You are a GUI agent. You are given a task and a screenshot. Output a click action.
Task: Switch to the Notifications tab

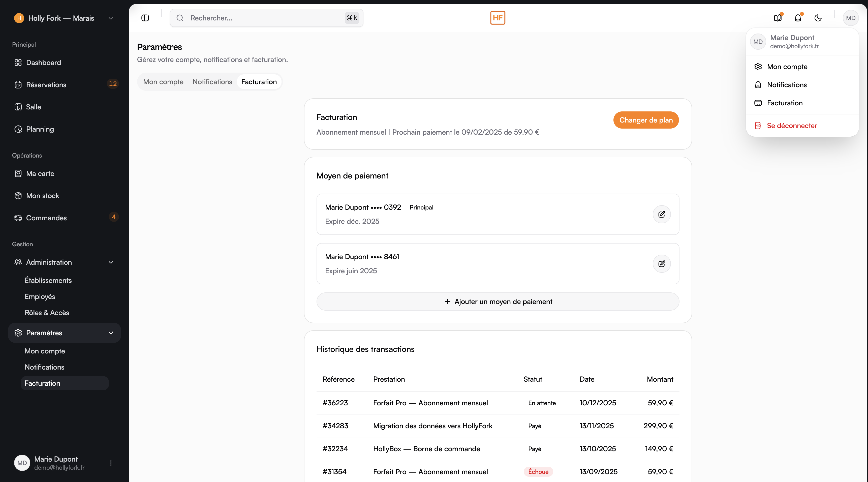(212, 82)
